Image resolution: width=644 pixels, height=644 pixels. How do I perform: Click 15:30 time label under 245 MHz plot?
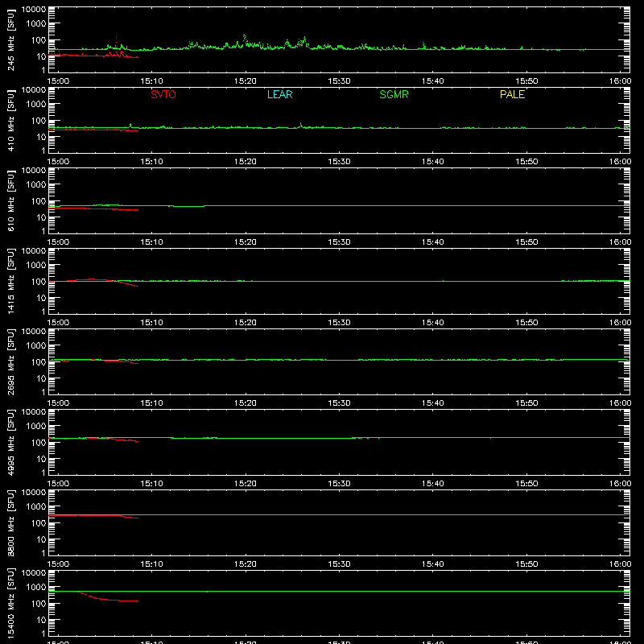click(x=339, y=81)
